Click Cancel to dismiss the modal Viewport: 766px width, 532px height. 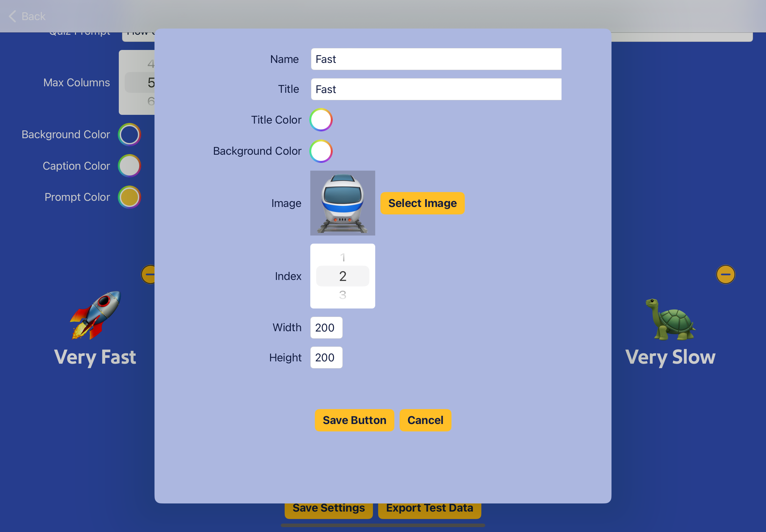point(426,420)
